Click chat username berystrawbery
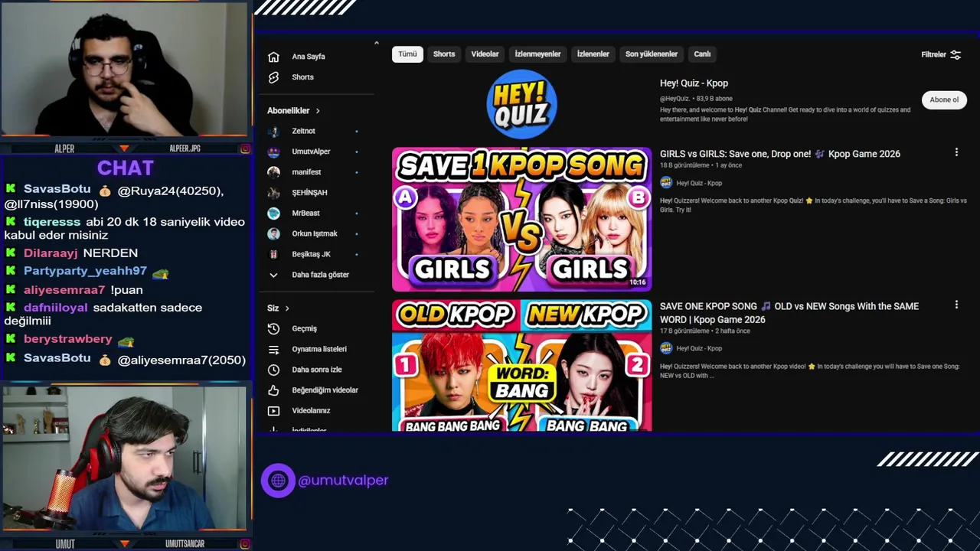 [x=67, y=339]
